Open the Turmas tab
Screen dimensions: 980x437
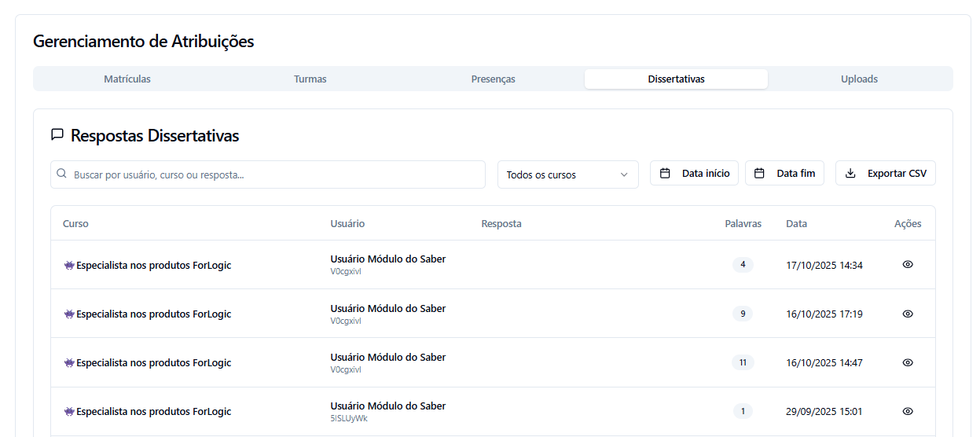click(x=310, y=79)
